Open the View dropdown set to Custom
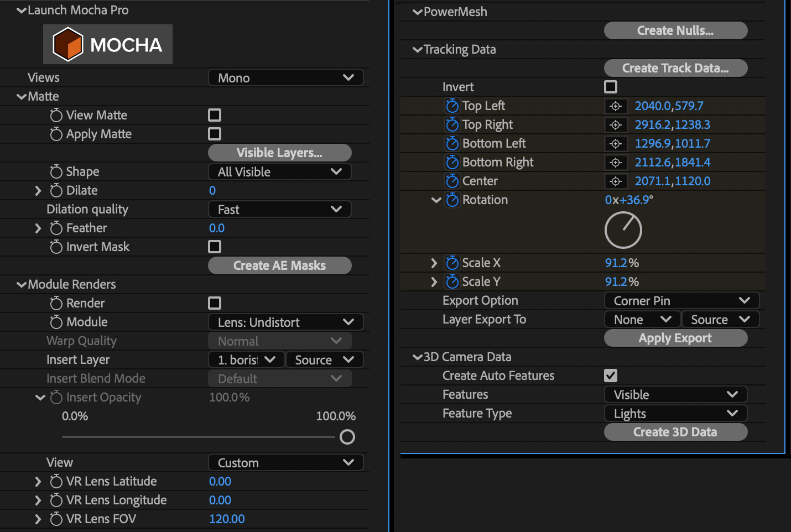The image size is (791, 532). [285, 463]
